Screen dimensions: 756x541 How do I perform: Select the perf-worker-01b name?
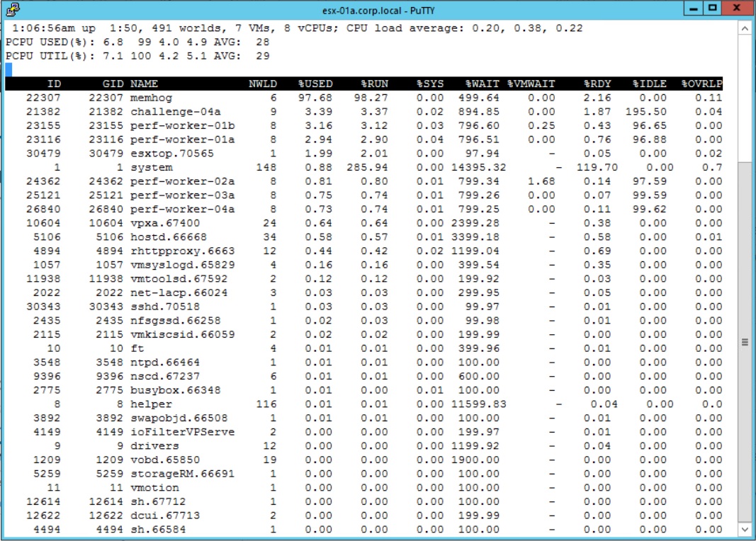point(182,126)
